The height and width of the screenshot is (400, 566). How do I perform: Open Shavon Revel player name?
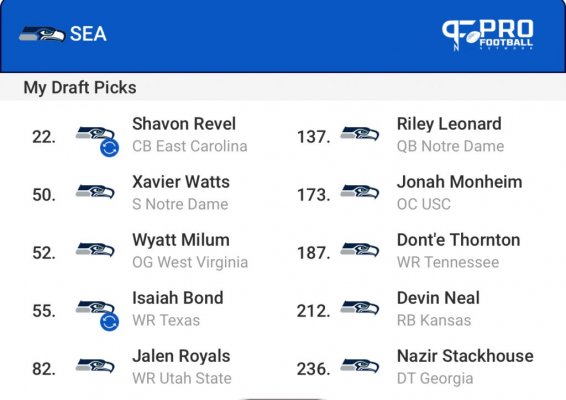coord(184,124)
